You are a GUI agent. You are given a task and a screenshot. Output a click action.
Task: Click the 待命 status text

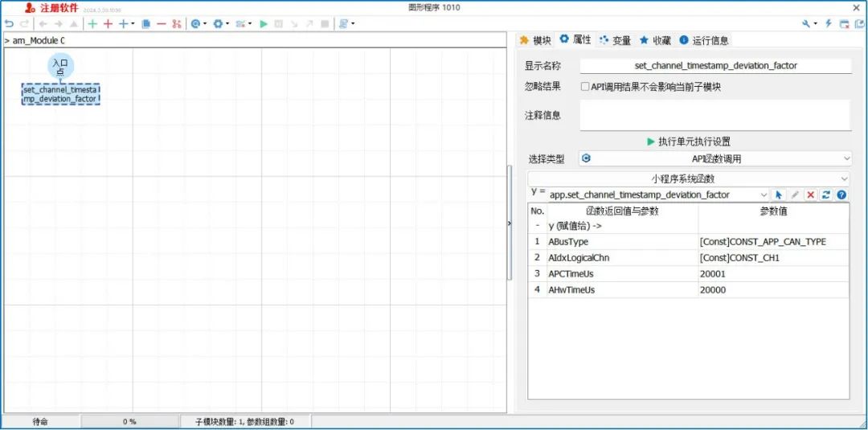(x=40, y=422)
